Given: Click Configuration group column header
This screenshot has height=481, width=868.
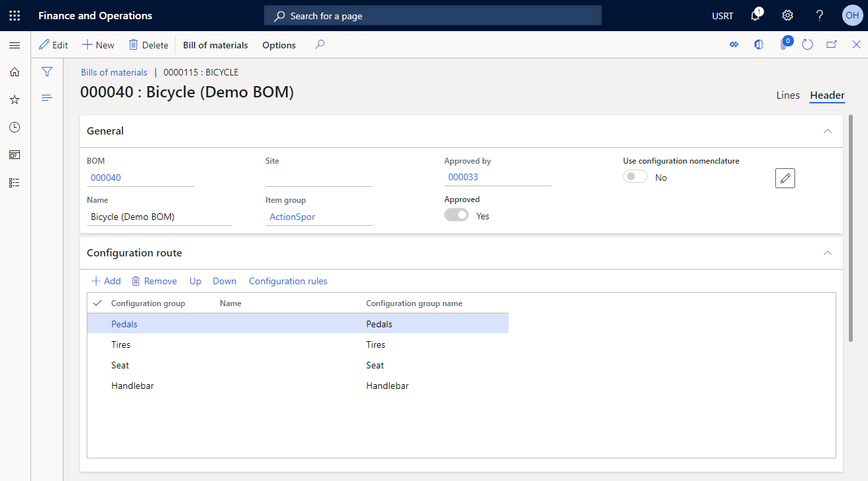Looking at the screenshot, I should (148, 303).
